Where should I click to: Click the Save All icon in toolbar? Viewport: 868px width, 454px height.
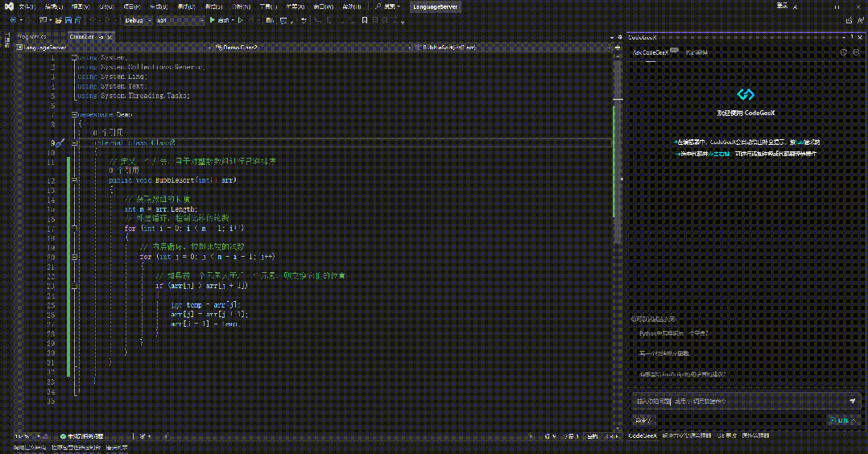point(77,20)
